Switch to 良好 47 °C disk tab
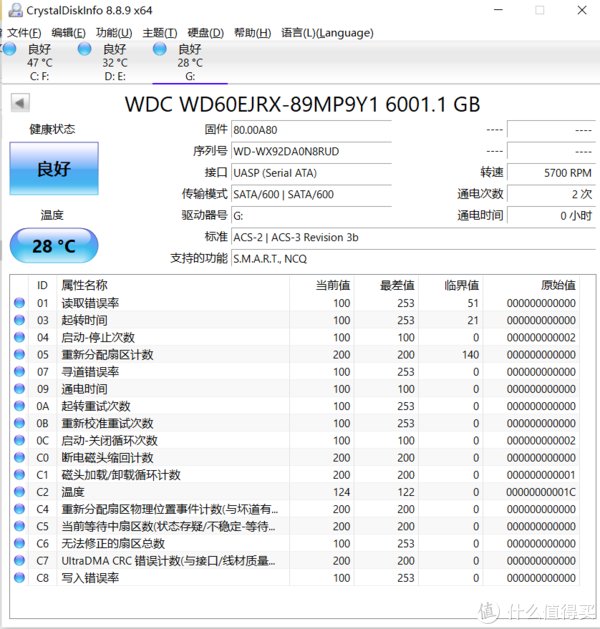The image size is (600, 629). tap(39, 62)
